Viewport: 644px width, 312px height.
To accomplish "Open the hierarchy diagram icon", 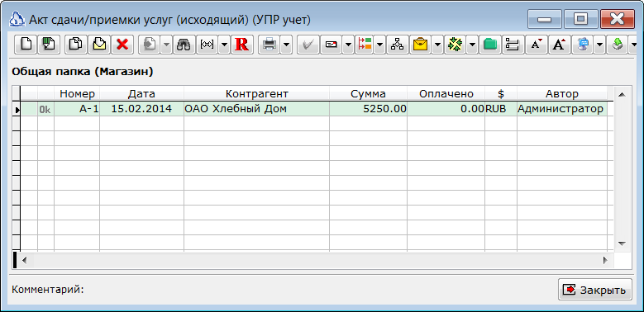I will [x=397, y=44].
